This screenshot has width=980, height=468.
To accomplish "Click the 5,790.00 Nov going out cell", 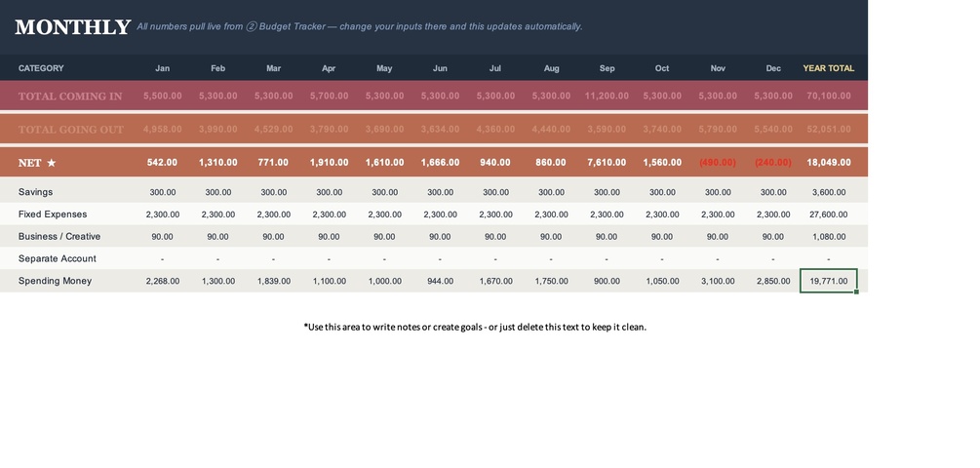I will click(718, 130).
